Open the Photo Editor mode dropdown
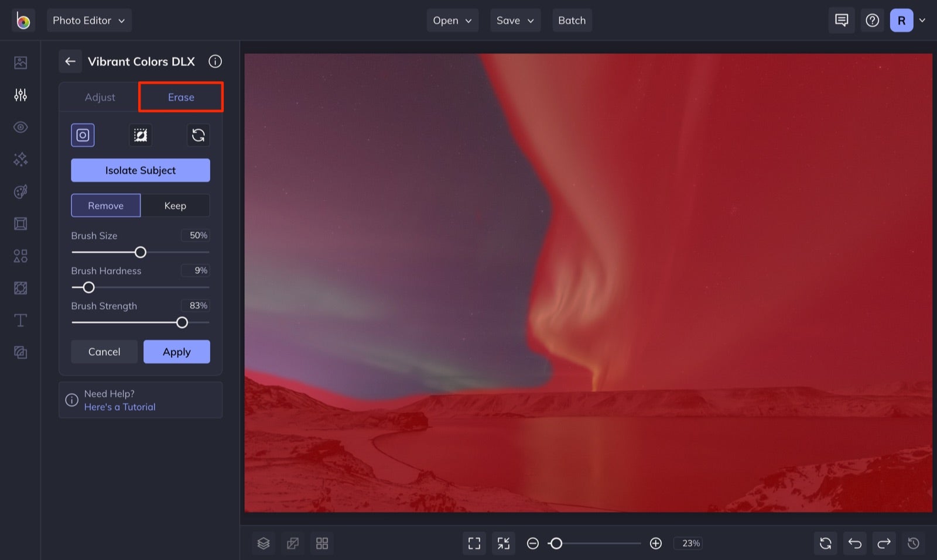Screen dimensions: 937x560 [89, 20]
